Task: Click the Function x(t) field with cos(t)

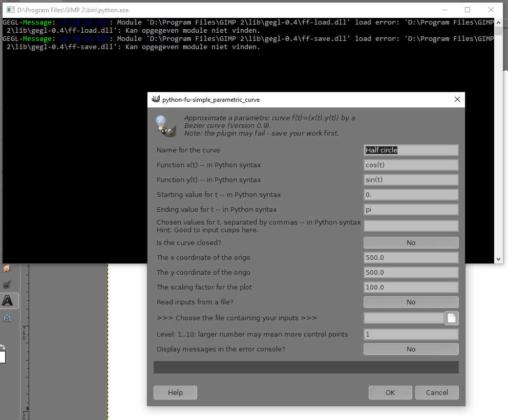Action: [x=411, y=165]
